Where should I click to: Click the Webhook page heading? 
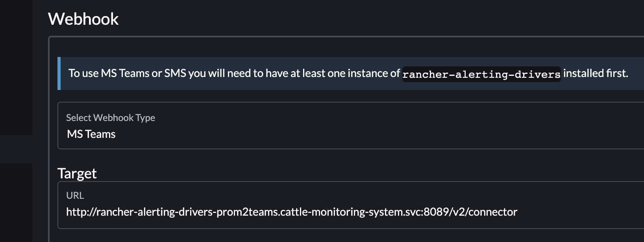[x=83, y=18]
